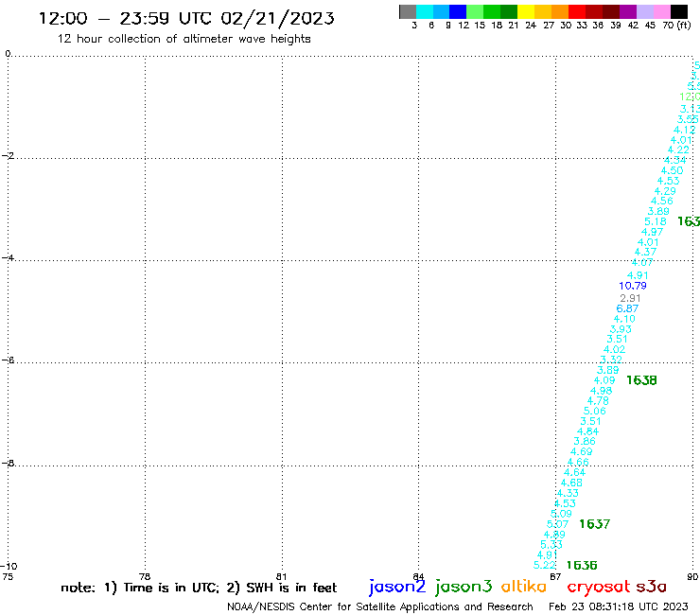
Task: Click the longitude axis label 81
Action: tap(282, 576)
